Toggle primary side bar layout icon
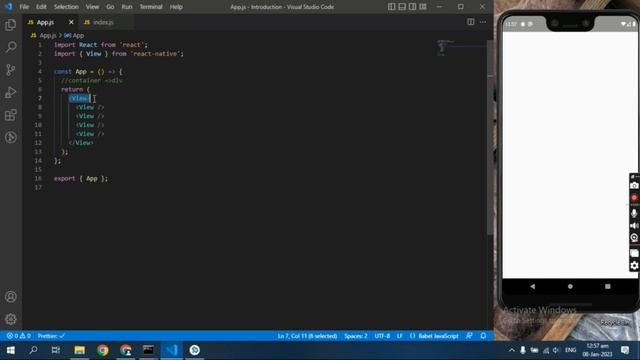The width and height of the screenshot is (640, 360). coord(391,7)
